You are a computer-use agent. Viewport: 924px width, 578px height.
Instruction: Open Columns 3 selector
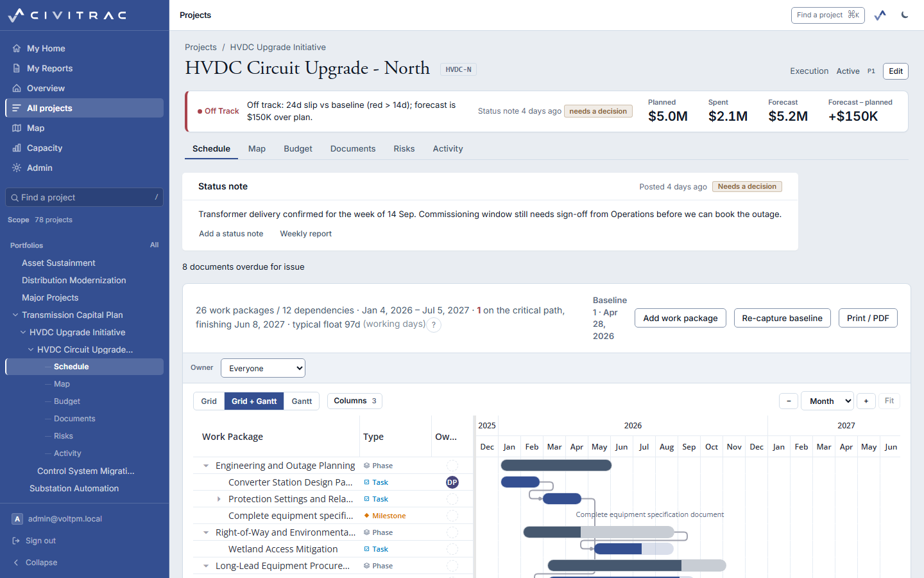pyautogui.click(x=355, y=401)
